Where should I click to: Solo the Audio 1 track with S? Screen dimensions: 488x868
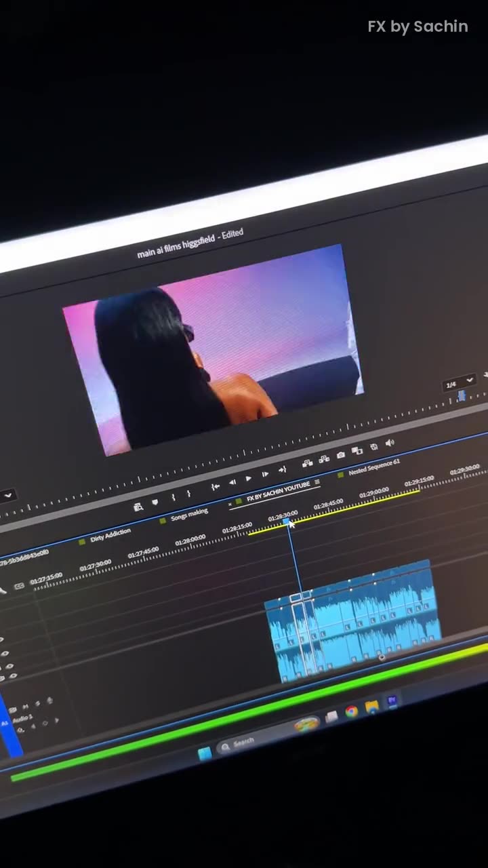[x=37, y=704]
